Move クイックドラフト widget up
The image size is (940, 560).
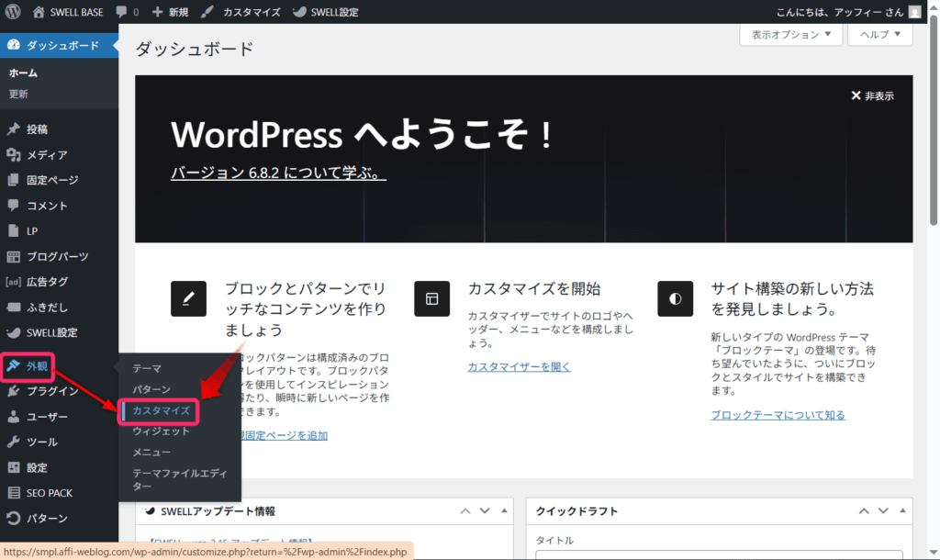(864, 511)
